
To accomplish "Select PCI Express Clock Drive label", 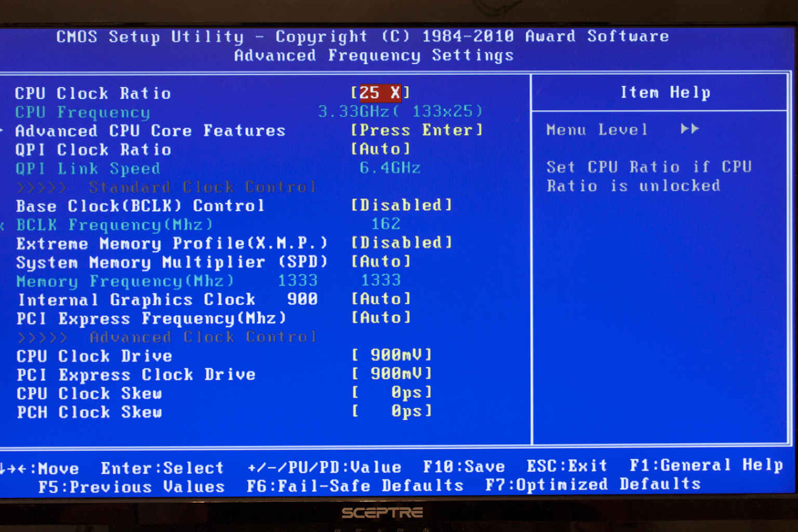I will point(136,375).
